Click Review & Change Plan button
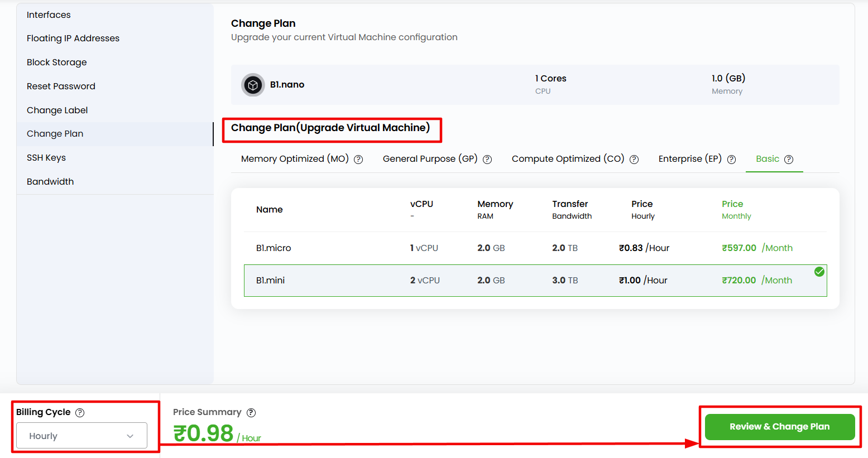Viewport: 868px width, 458px height. [779, 427]
